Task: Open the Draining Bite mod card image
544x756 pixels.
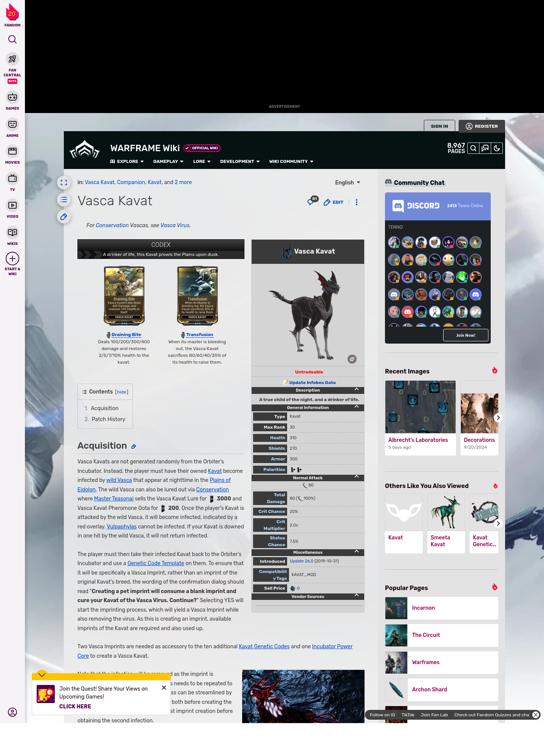Action: tap(124, 296)
